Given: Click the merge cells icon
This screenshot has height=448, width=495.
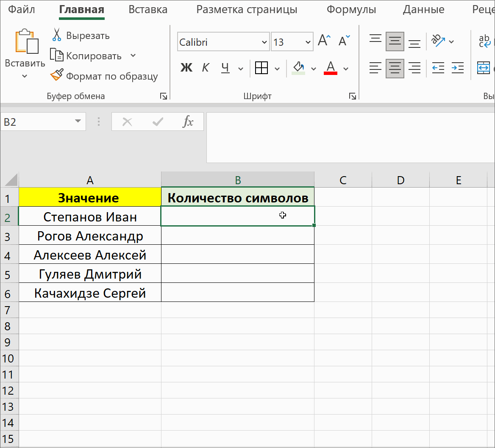Looking at the screenshot, I should point(483,68).
